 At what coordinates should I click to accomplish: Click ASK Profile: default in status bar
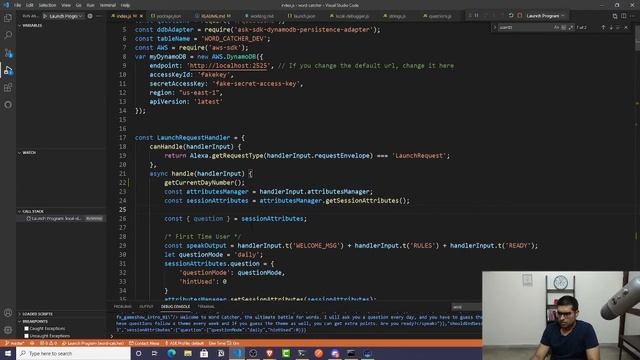pyautogui.click(x=184, y=343)
